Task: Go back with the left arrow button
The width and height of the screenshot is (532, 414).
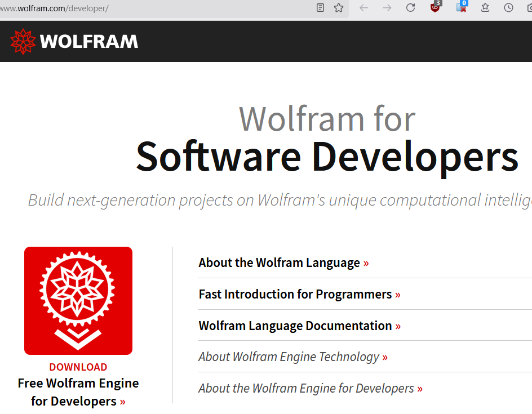Action: [x=363, y=7]
